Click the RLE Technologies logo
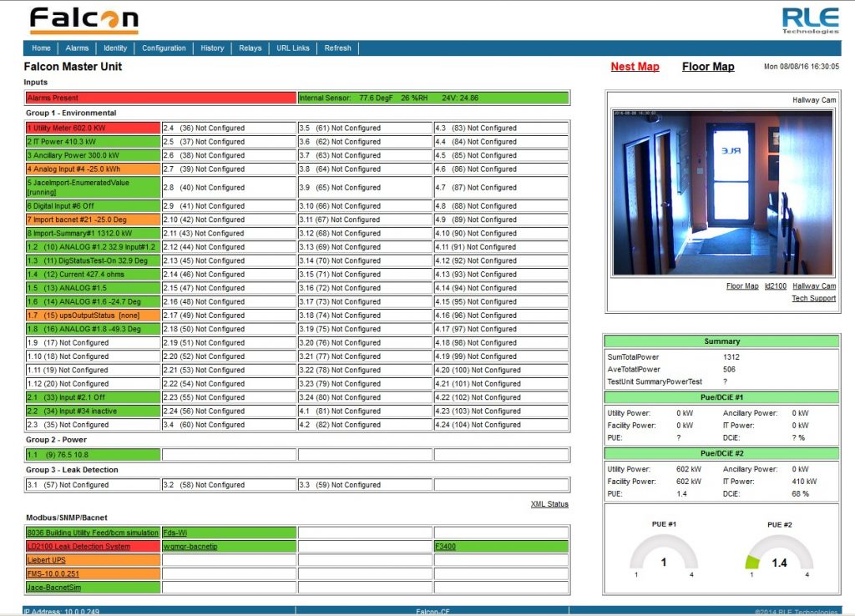This screenshot has width=855, height=616. [810, 20]
